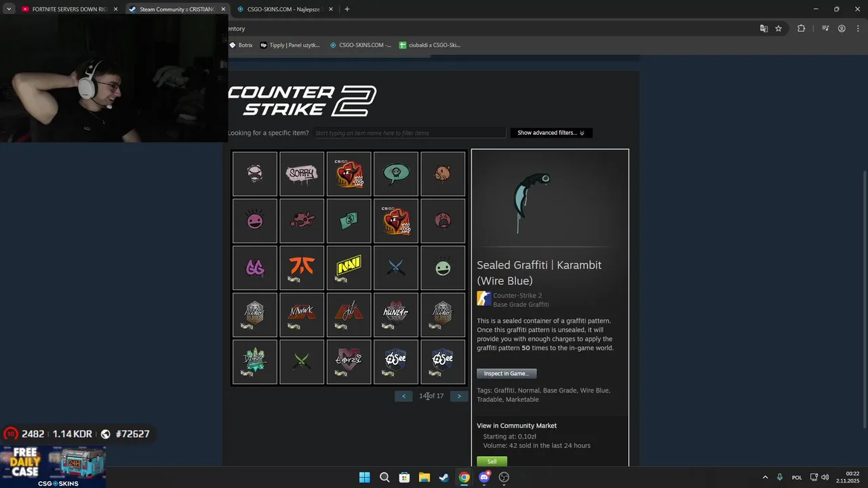Click the translate page icon

tap(764, 28)
